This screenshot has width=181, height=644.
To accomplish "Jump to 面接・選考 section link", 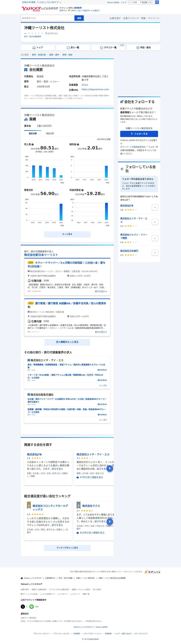I will click(54, 55).
